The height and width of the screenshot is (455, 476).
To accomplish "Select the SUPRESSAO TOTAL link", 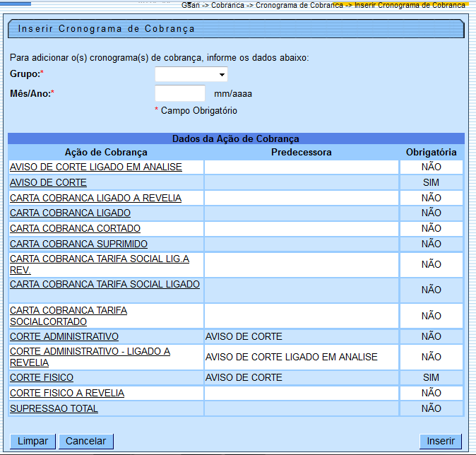I will click(x=54, y=408).
